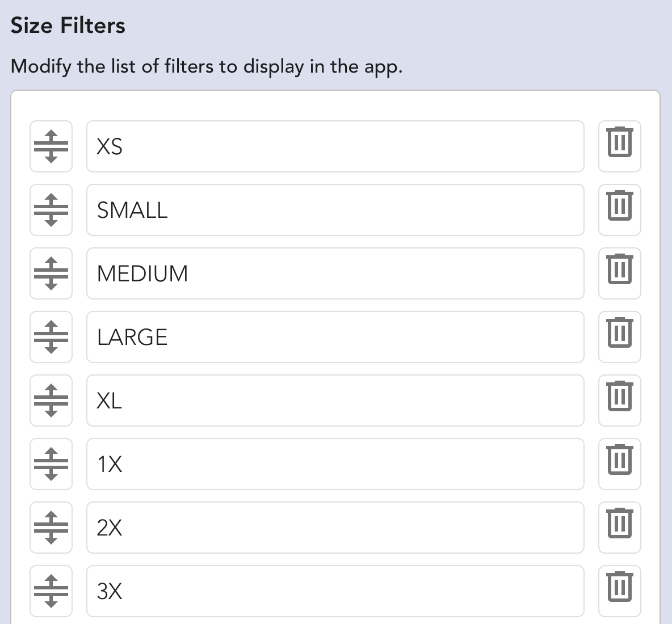The image size is (672, 624).
Task: Select the reorder handle next to LARGE
Action: [x=51, y=337]
